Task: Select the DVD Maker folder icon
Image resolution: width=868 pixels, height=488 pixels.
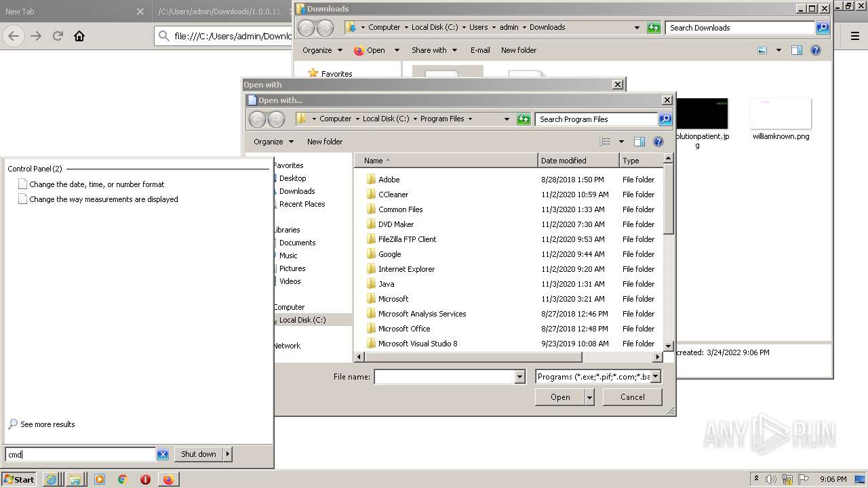Action: tap(371, 224)
